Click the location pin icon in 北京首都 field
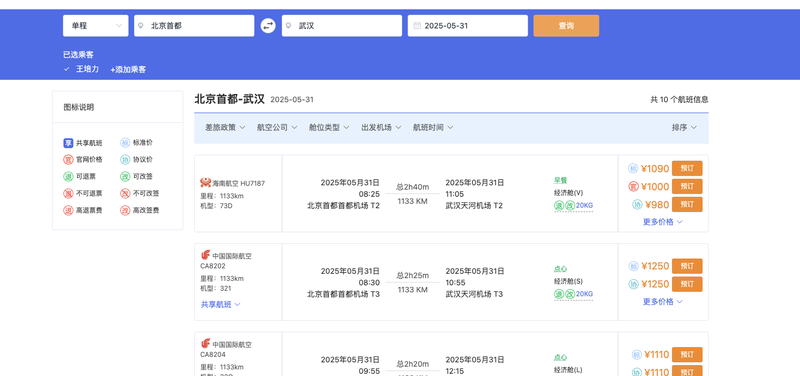 (x=141, y=26)
